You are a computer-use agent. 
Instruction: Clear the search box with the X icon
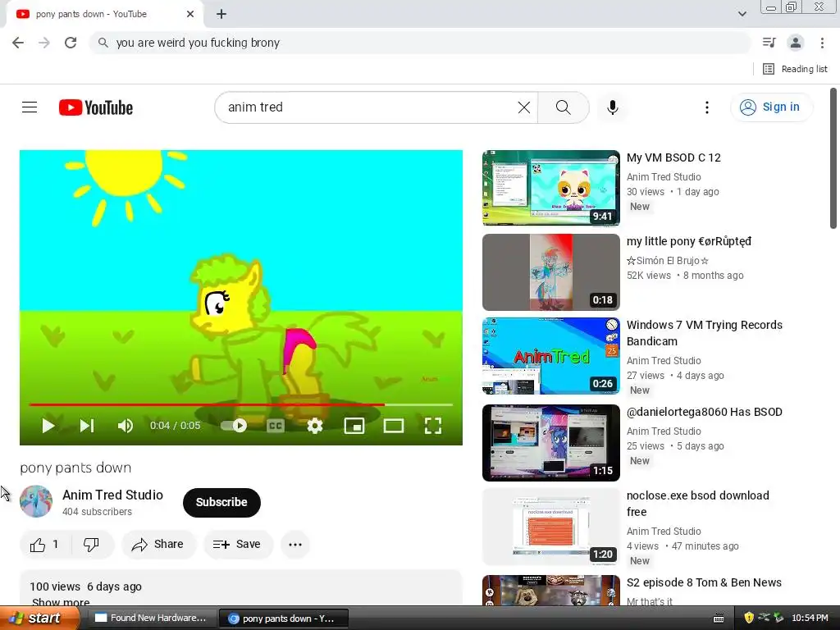[524, 107]
